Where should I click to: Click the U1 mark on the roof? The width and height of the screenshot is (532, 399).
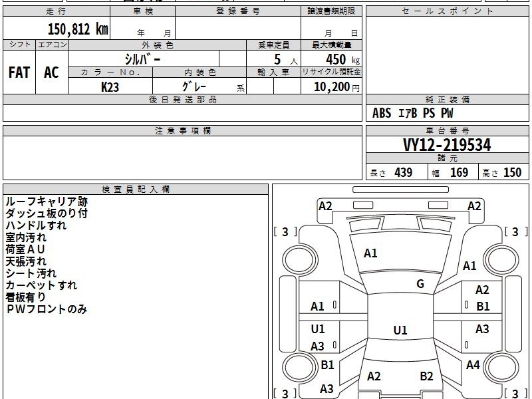(x=400, y=330)
